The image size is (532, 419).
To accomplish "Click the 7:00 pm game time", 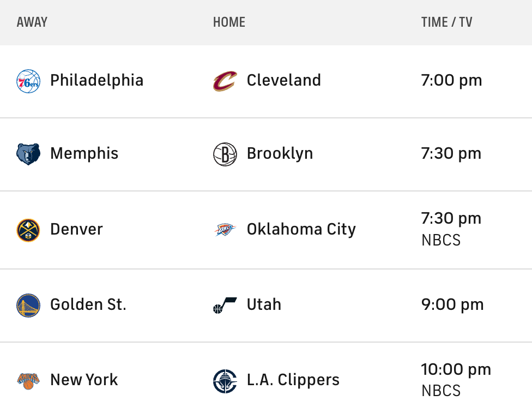I will (451, 81).
